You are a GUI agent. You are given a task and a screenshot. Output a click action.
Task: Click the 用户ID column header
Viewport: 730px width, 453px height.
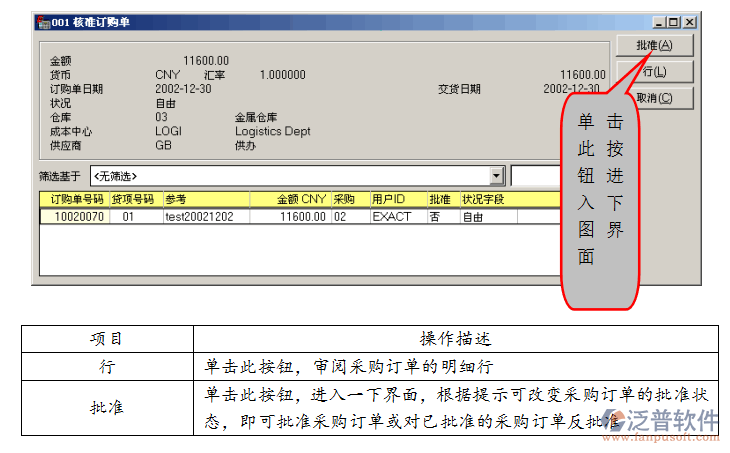397,200
